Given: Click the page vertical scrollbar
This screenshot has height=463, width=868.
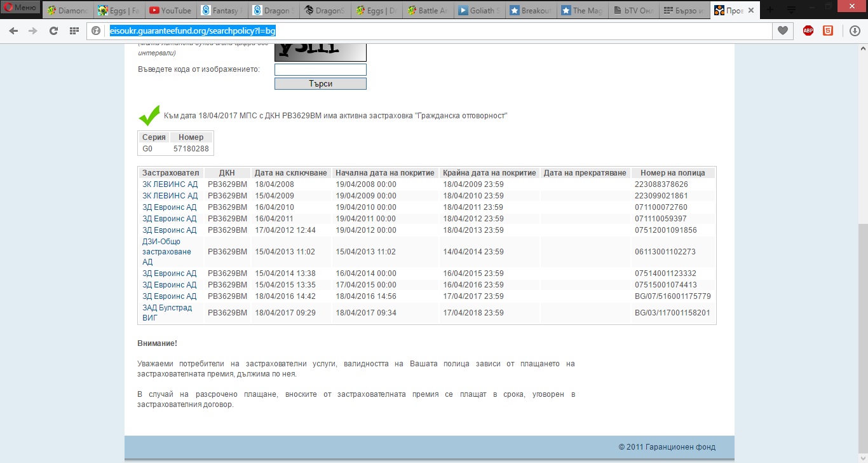Looking at the screenshot, I should [862, 318].
